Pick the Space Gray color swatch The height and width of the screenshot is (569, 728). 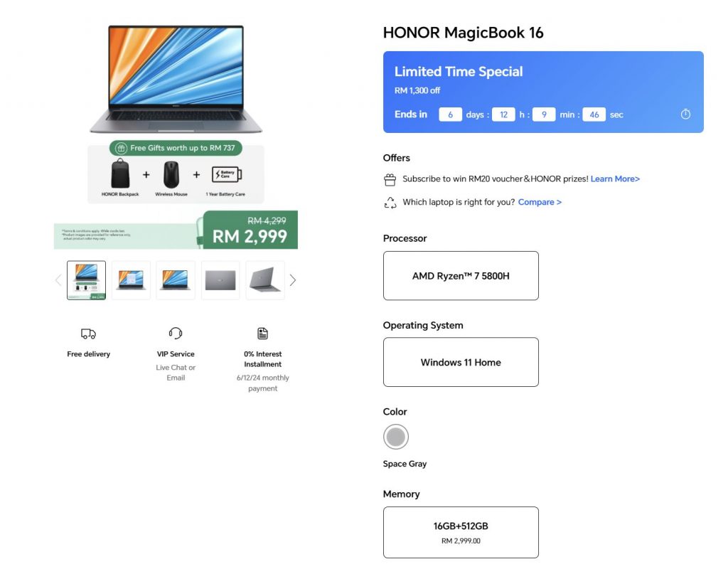pyautogui.click(x=395, y=437)
